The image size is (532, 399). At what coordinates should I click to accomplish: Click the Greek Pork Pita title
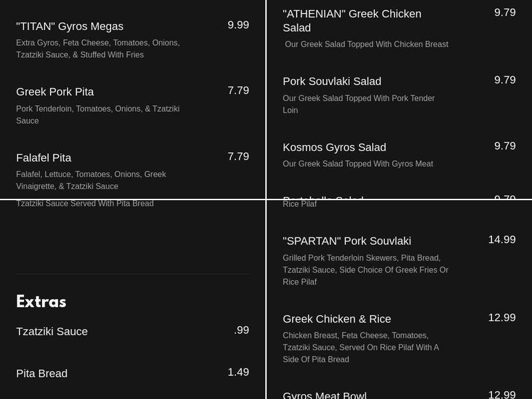[x=55, y=92]
